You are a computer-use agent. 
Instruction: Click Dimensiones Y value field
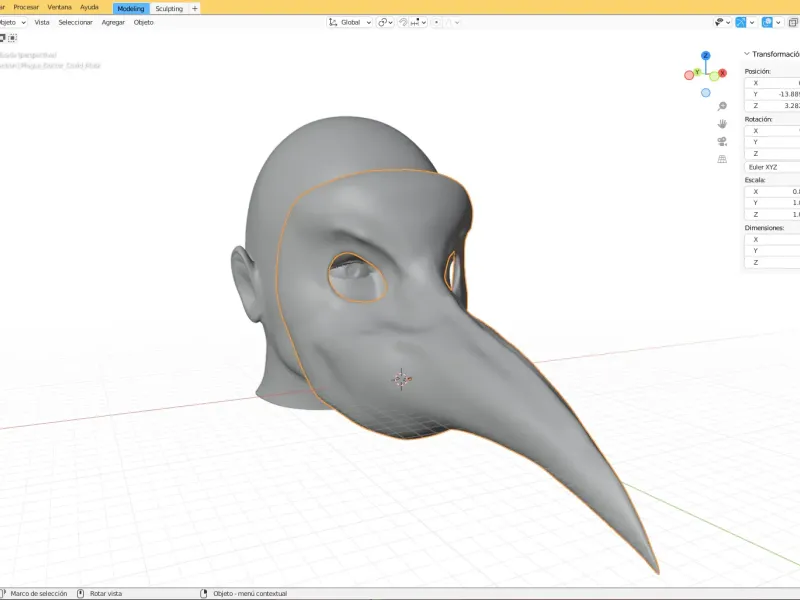(772, 251)
